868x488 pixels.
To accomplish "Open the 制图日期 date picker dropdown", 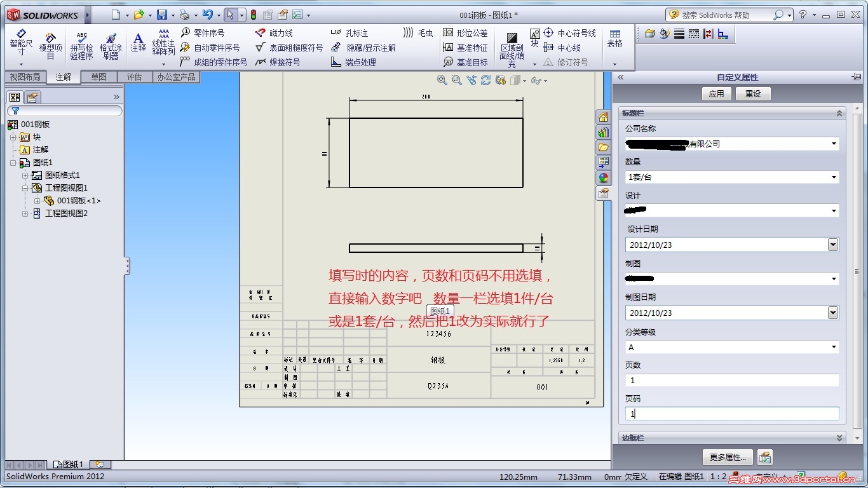I will [833, 313].
